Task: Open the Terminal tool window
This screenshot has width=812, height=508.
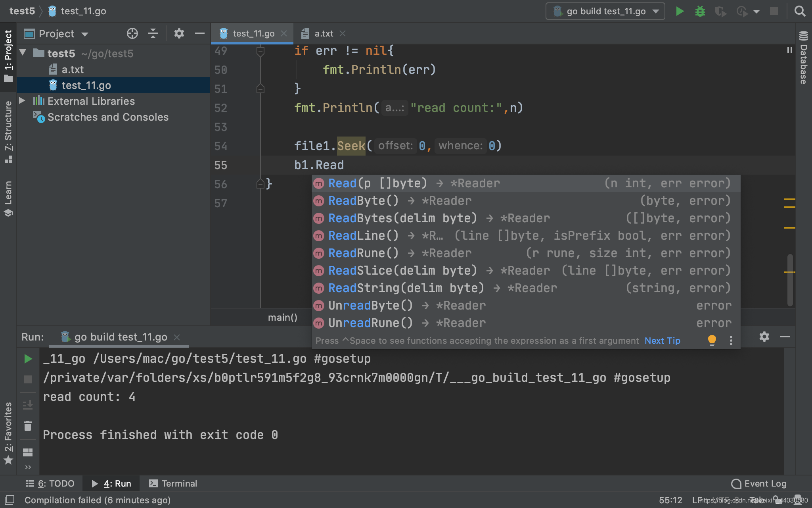Action: 173,483
